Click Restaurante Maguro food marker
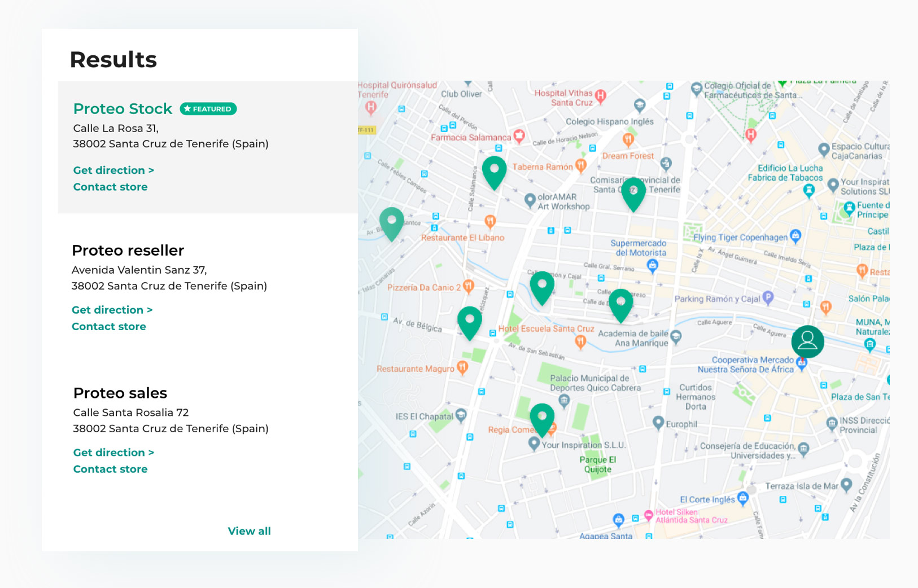Screen dimensions: 918x588 tap(462, 368)
